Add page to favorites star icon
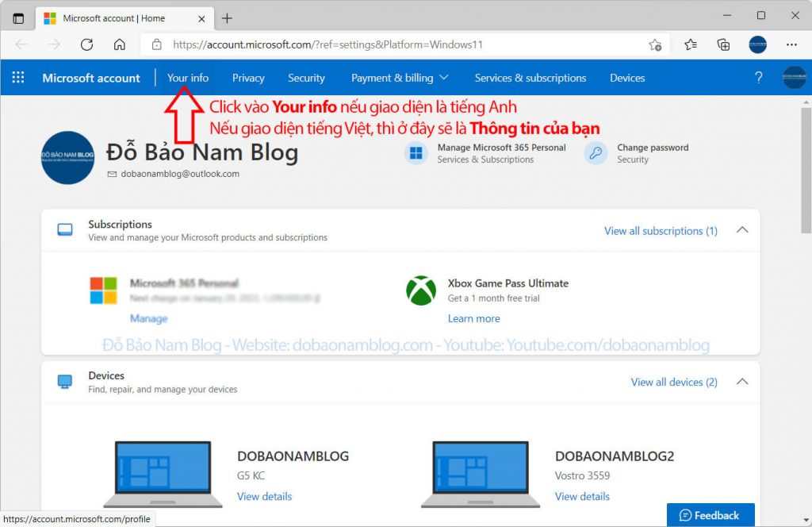 point(655,44)
